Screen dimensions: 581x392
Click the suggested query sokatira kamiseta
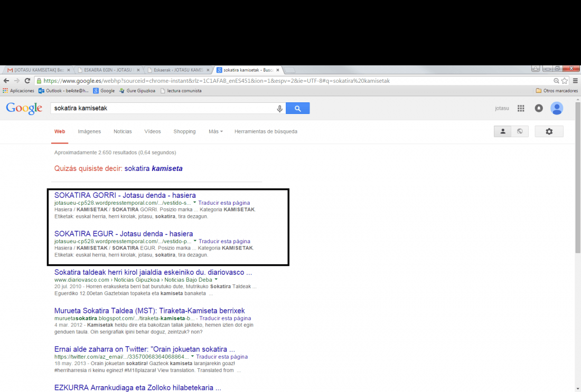point(153,168)
